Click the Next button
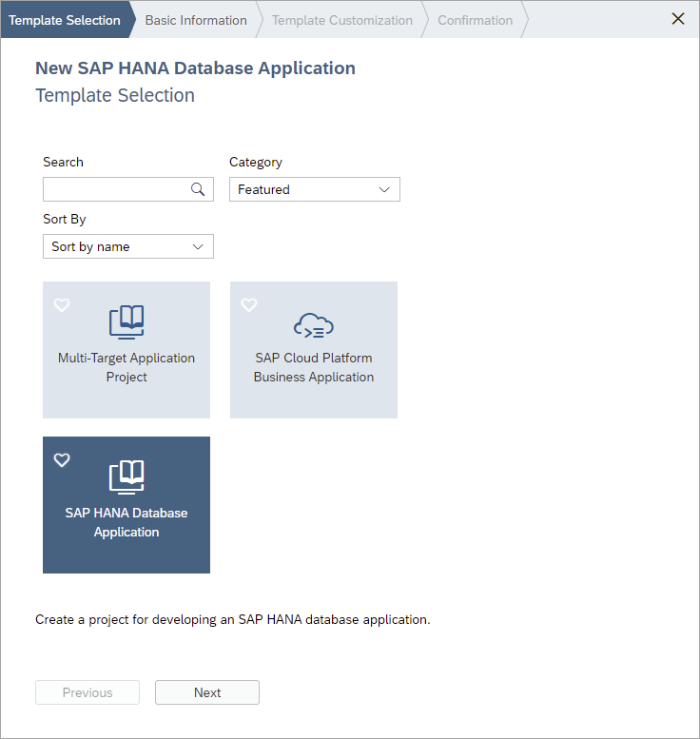700x739 pixels. point(207,692)
